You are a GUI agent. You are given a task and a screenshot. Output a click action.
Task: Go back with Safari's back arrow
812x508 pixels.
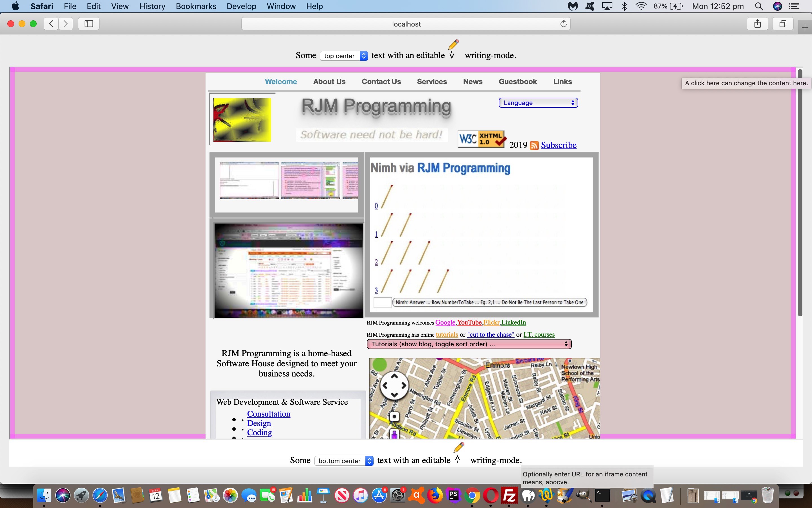[51, 23]
